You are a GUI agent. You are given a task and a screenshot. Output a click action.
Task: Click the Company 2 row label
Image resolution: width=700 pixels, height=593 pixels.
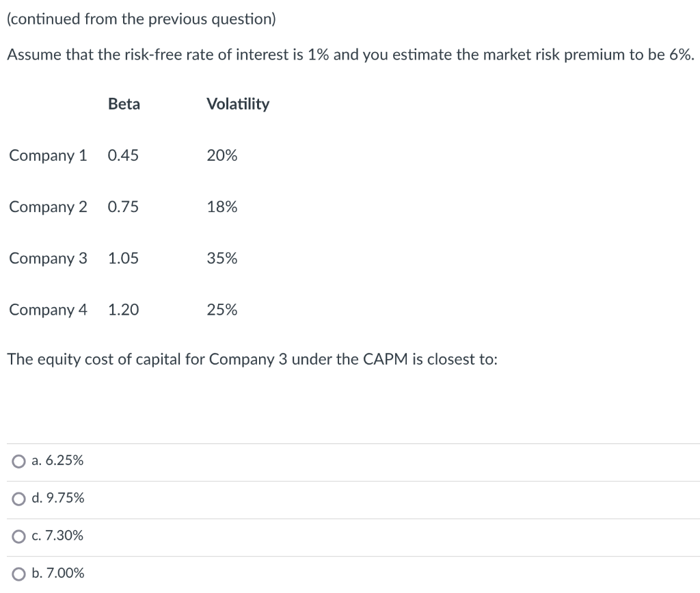click(47, 207)
